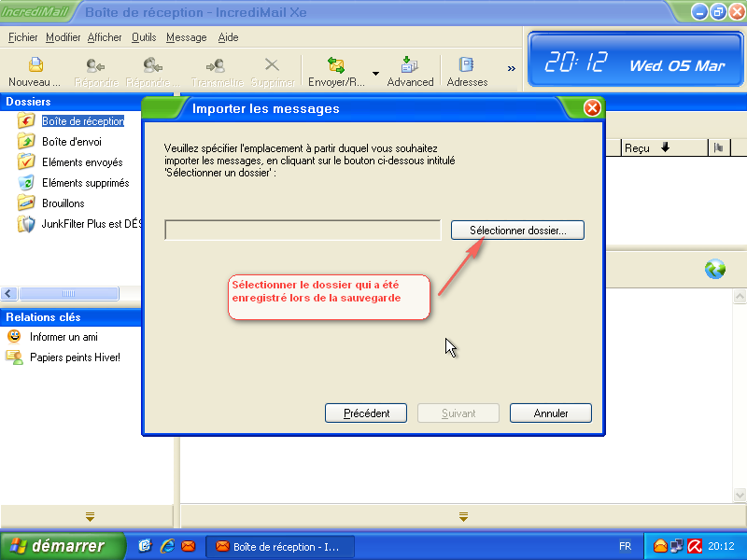Select the Brouillons folder
Screen dimensions: 747x560
[63, 203]
